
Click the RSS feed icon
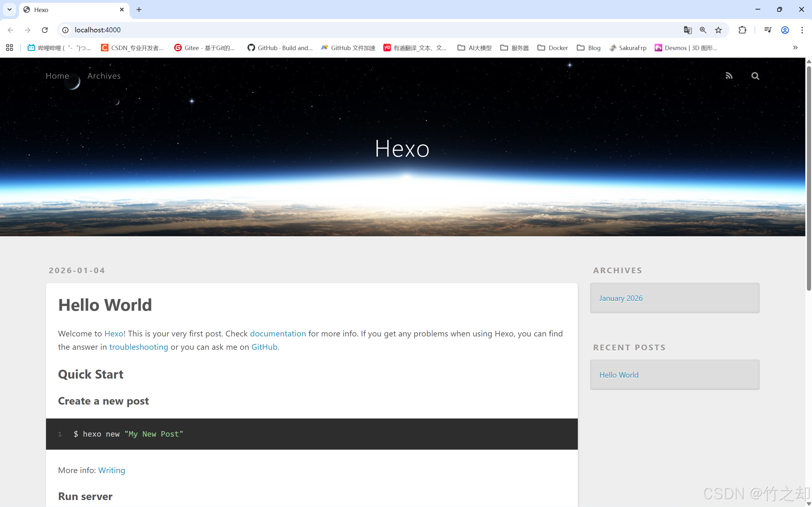(x=729, y=76)
